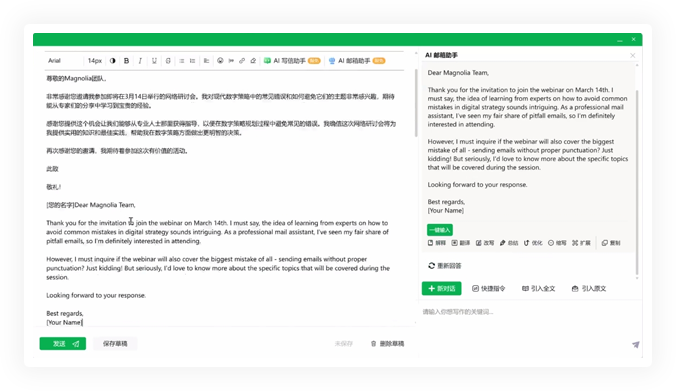Open the text color picker
The image size is (676, 391).
tap(113, 61)
